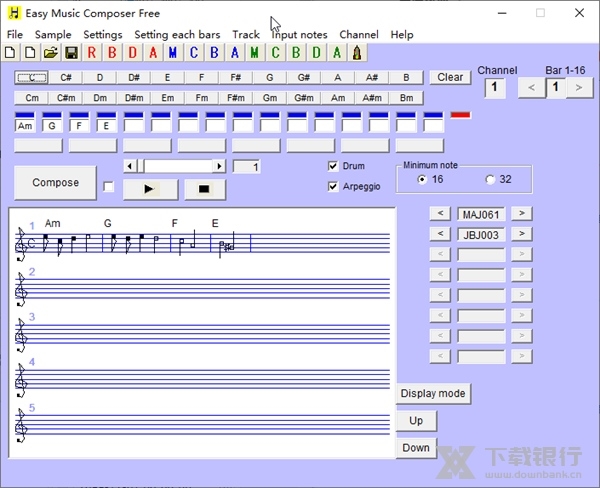Click the blue A toolbar icon
The image size is (600, 488).
[x=235, y=52]
